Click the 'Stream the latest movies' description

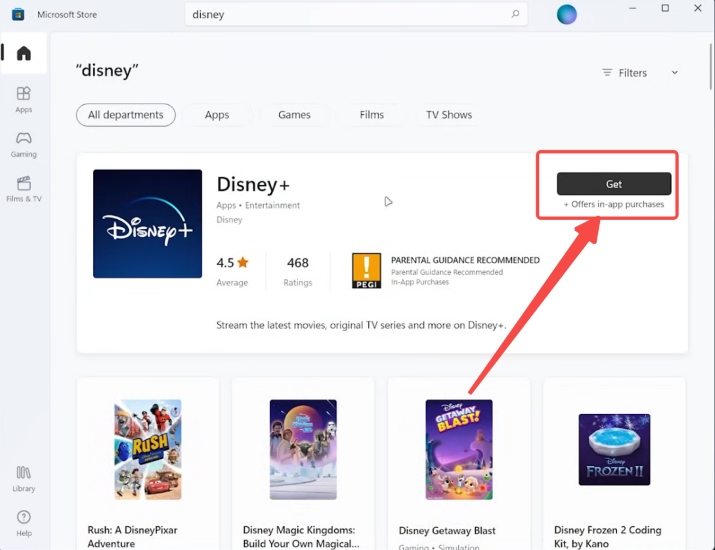[x=361, y=325]
